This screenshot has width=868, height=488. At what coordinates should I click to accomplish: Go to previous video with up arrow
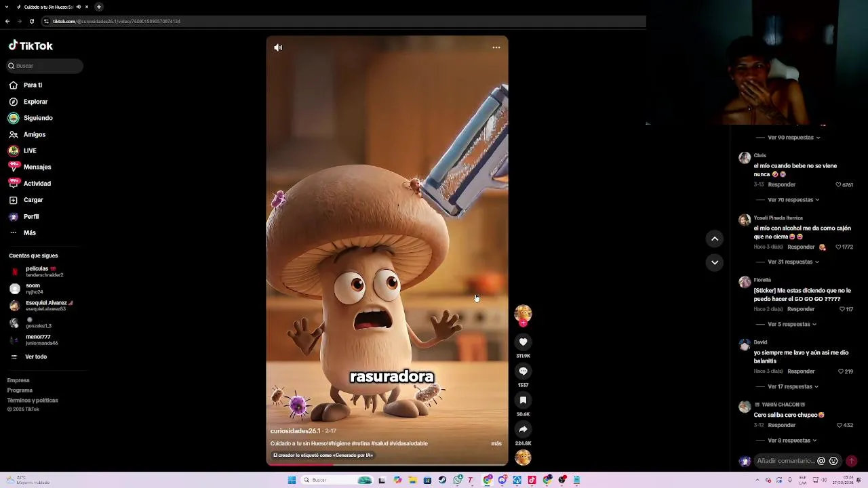coord(715,239)
